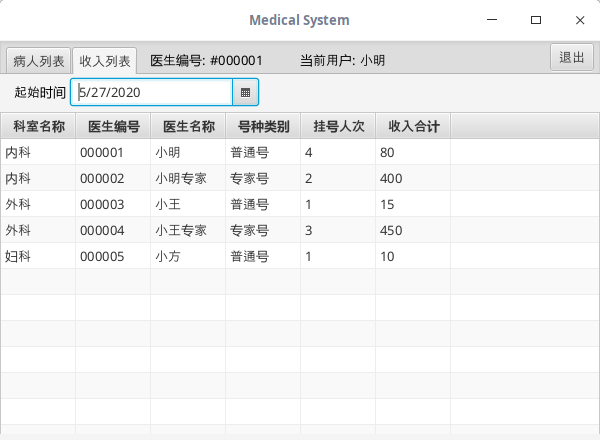Sort by 医生编号 column header
The image size is (600, 440).
pos(113,126)
